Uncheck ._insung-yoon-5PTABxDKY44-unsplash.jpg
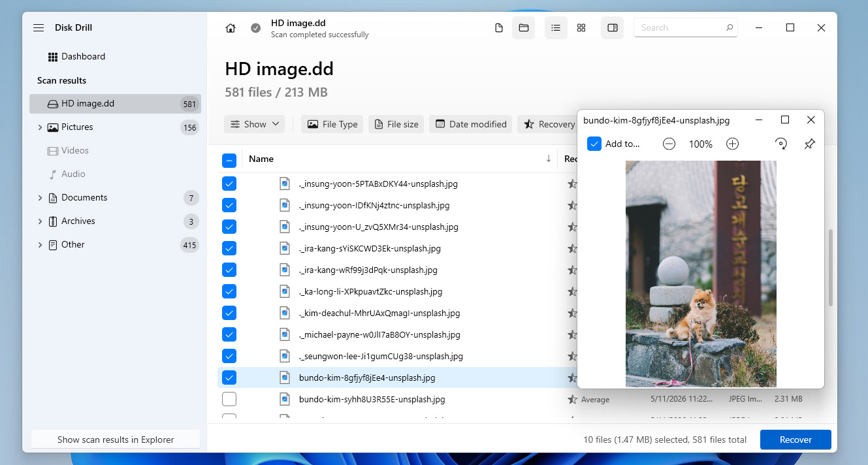868x465 pixels. [x=229, y=184]
